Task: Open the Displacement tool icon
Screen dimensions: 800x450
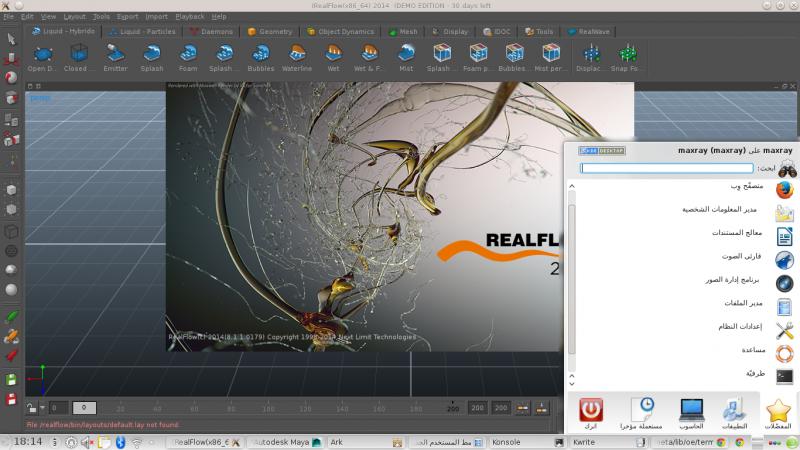Action: 591,53
